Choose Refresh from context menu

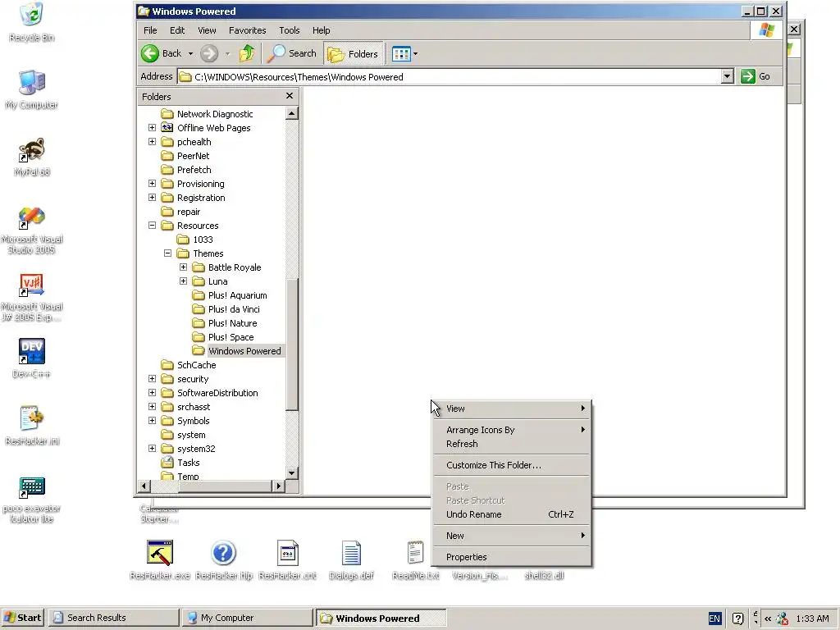click(511, 444)
